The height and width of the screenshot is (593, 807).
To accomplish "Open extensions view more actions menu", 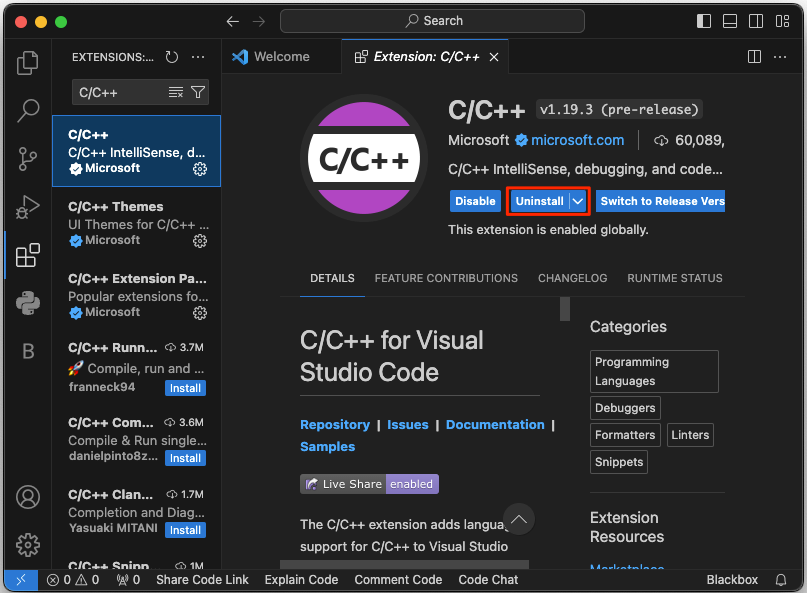I will 198,57.
